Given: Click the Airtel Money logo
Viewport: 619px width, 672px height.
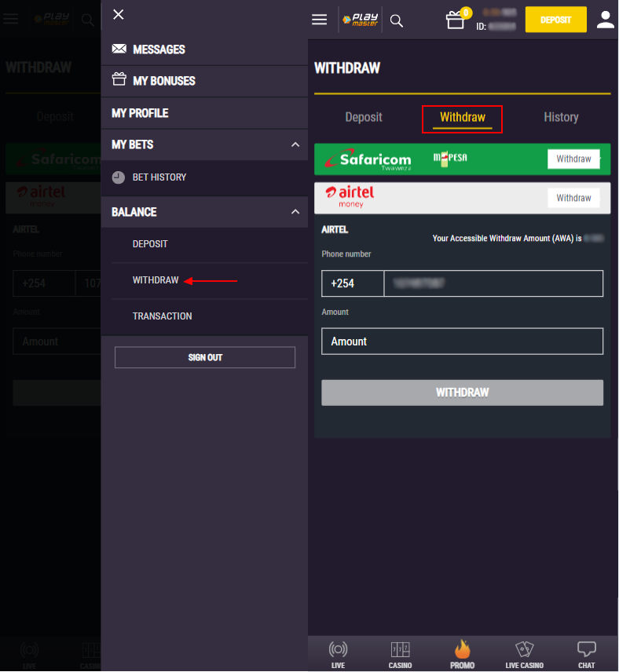Looking at the screenshot, I should (350, 197).
